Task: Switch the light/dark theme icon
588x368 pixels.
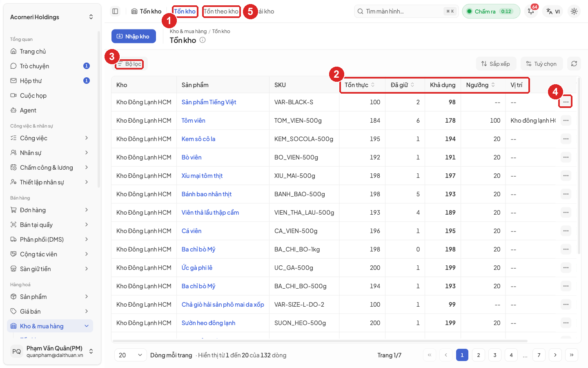Action: (574, 11)
